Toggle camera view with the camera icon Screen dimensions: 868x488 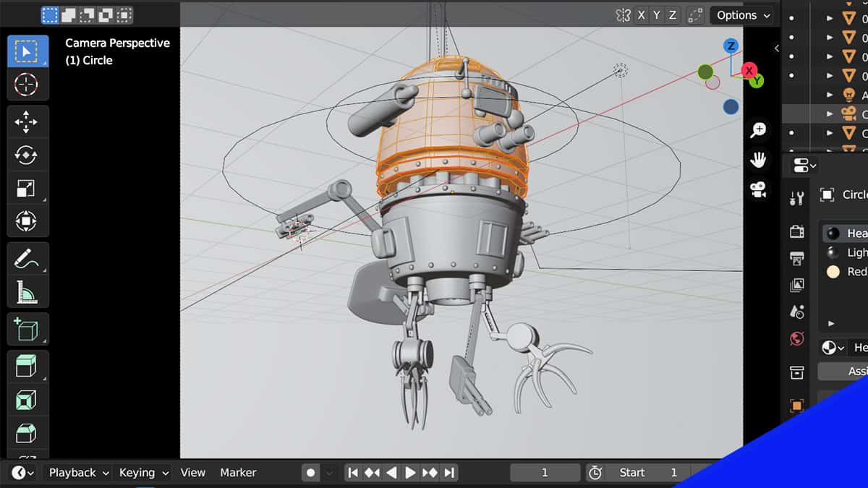click(758, 189)
